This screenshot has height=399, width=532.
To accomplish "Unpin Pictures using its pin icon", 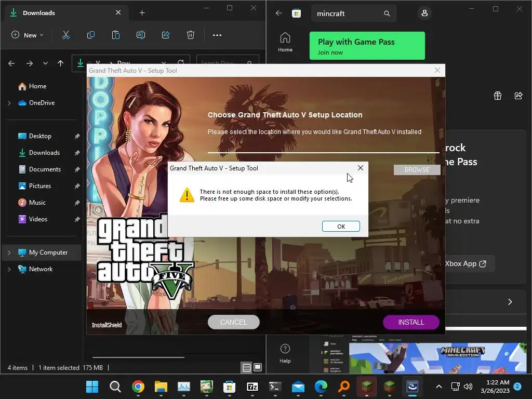I will [x=77, y=186].
